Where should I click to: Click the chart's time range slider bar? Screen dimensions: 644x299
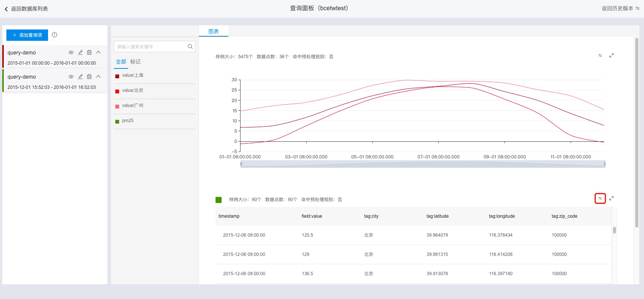point(423,164)
